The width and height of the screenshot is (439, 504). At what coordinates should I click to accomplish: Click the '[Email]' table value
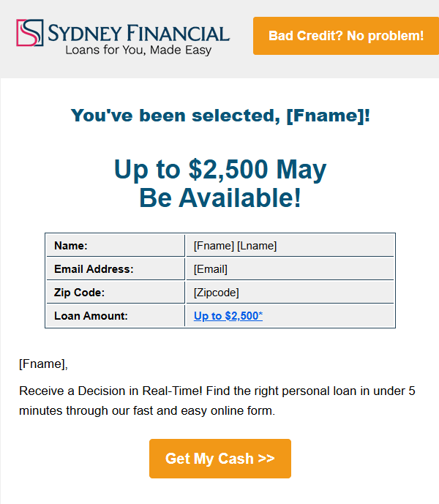(211, 269)
